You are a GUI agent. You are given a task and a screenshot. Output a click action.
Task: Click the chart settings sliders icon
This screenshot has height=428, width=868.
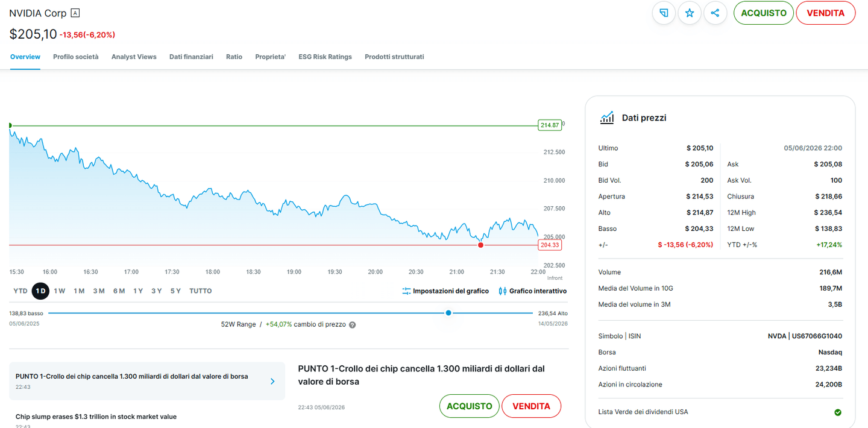click(x=406, y=291)
